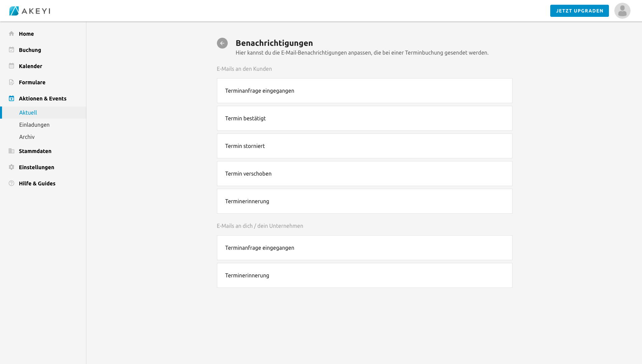The width and height of the screenshot is (642, 364).
Task: Click the back arrow beside Benachrichtigungen
Action: coord(222,43)
